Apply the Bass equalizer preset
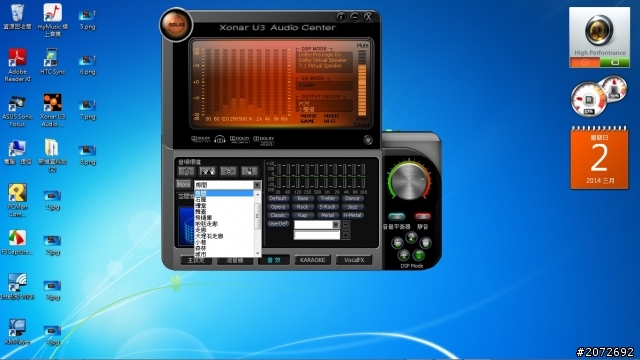Screen dimensions: 640x360 point(302,198)
